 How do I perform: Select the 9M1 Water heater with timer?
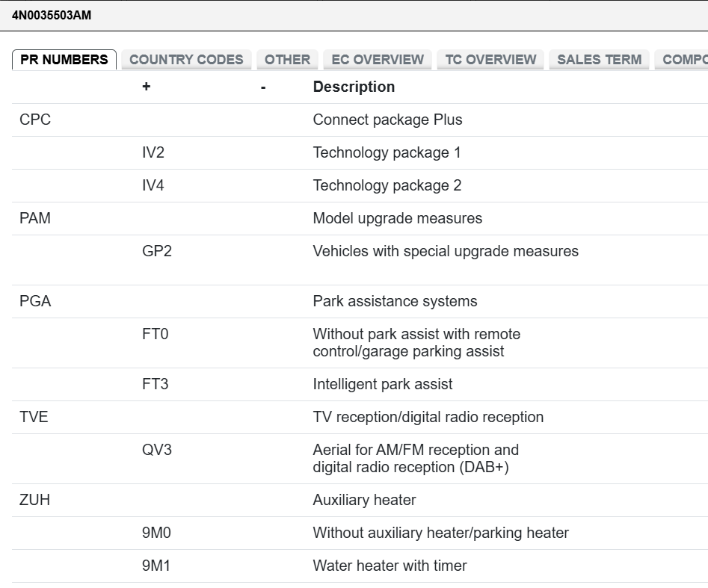pos(360,566)
